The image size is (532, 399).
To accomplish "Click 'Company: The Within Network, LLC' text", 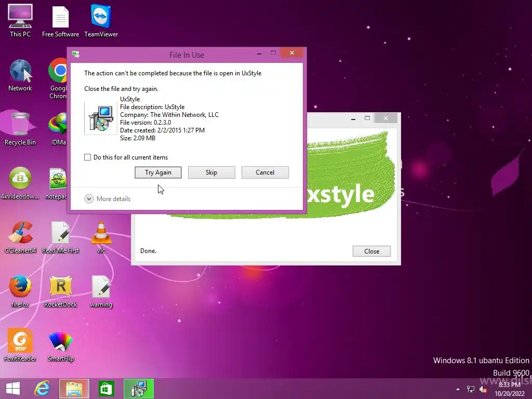I will (x=169, y=115).
